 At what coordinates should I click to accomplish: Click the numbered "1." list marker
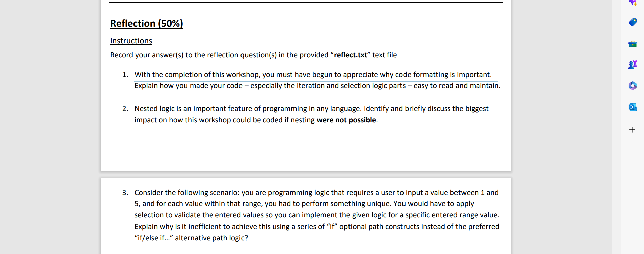[125, 74]
